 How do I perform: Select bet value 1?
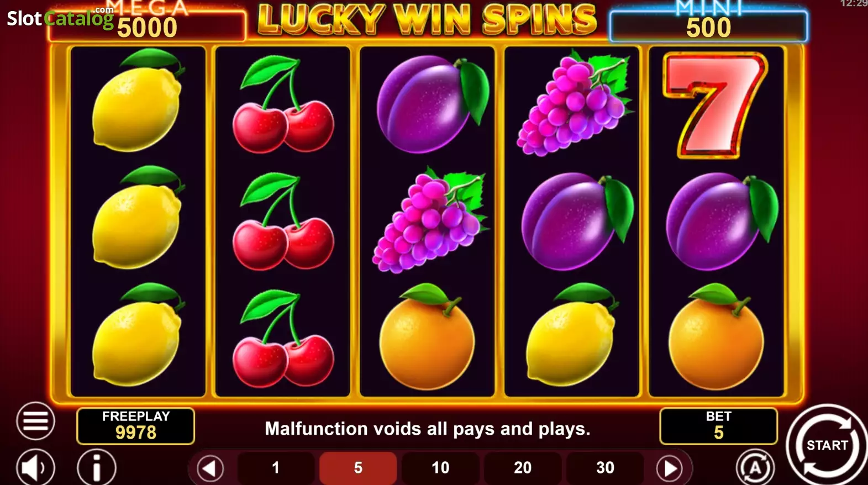click(x=276, y=468)
